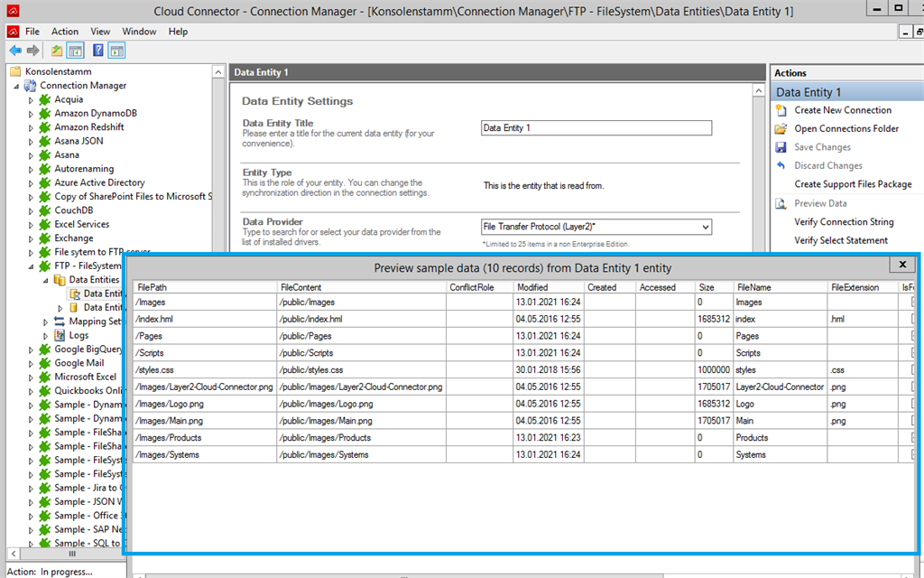
Task: Click the blue Back arrow in toolbar
Action: [15, 51]
